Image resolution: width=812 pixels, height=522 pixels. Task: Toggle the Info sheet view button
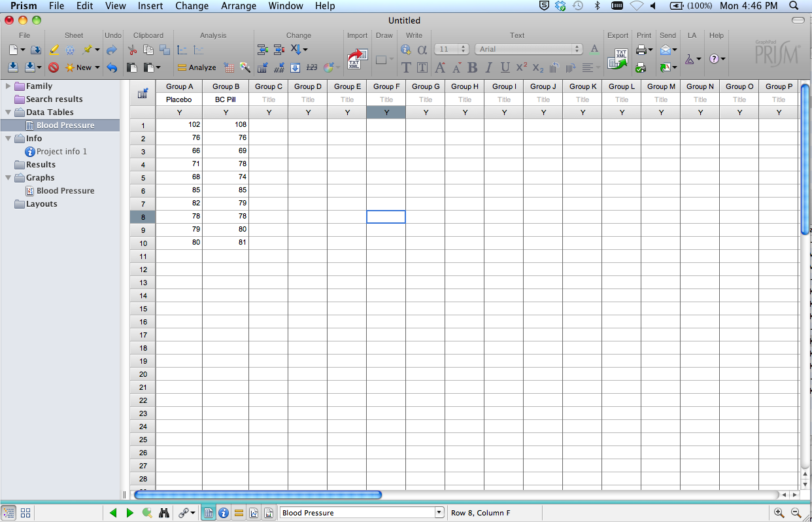(223, 513)
